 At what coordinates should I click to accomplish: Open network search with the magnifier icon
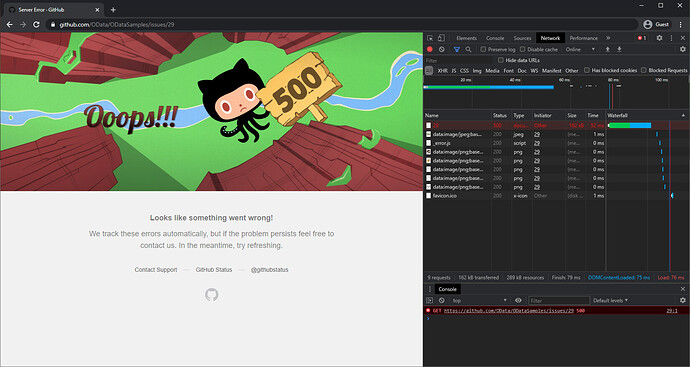click(468, 49)
